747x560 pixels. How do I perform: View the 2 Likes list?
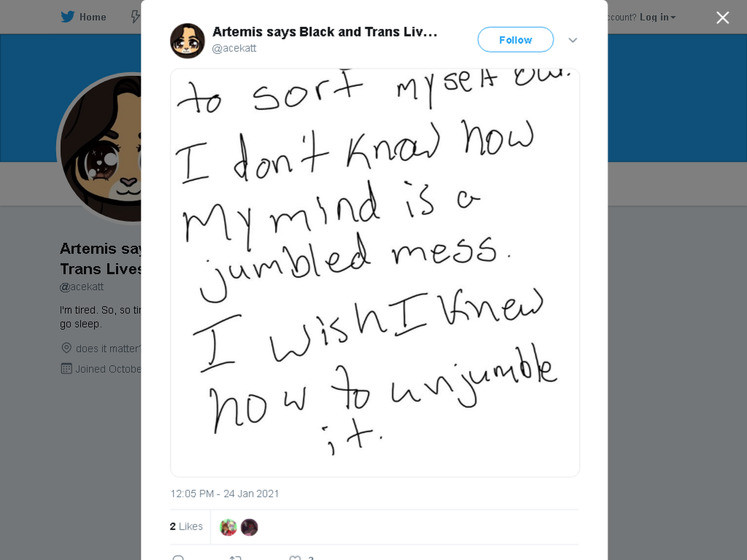[186, 526]
